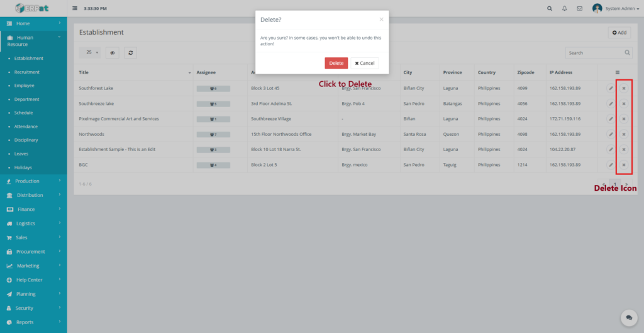This screenshot has width=644, height=333.
Task: Open the notifications bell icon
Action: click(565, 8)
